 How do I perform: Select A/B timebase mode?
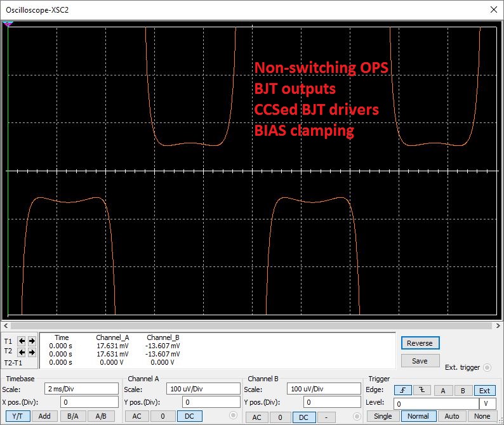[101, 416]
